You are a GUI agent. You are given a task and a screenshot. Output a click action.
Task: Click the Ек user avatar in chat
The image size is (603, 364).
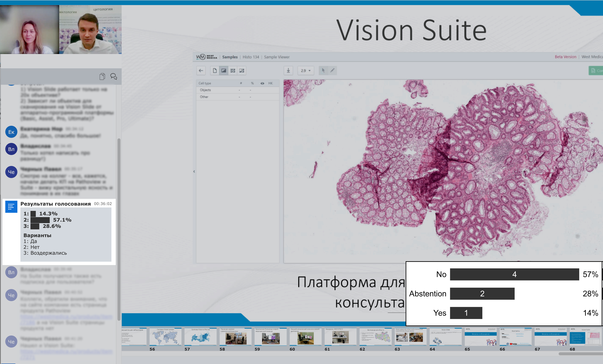tap(11, 132)
